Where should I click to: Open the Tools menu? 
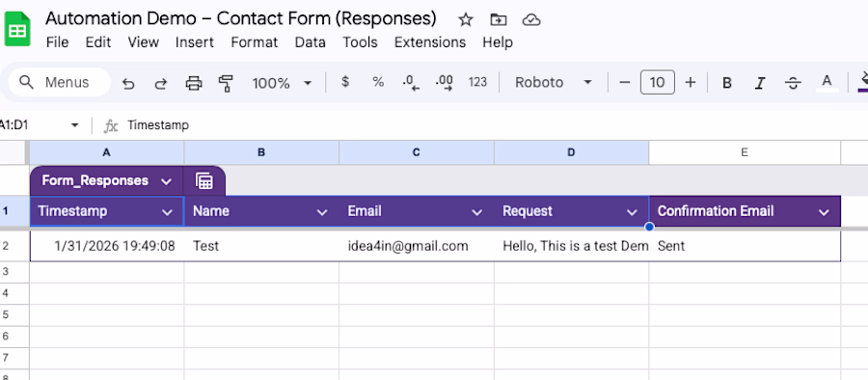pyautogui.click(x=360, y=42)
